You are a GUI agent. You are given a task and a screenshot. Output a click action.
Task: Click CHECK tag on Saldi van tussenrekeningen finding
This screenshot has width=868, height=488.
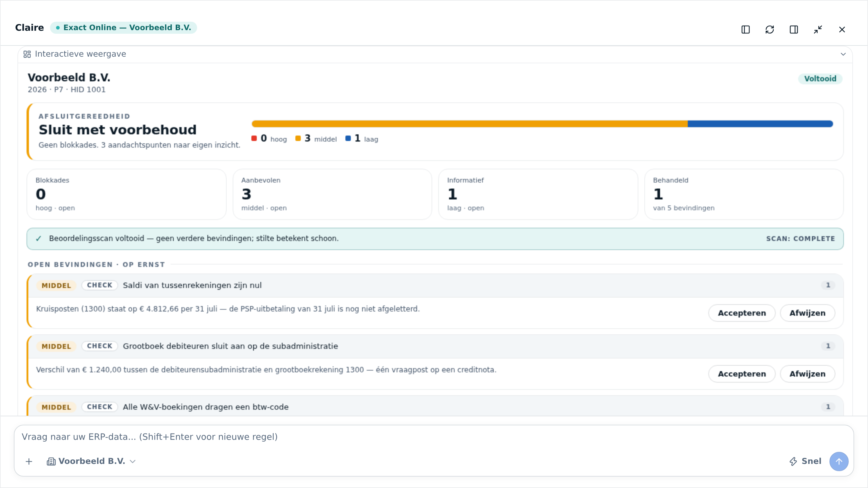point(100,285)
